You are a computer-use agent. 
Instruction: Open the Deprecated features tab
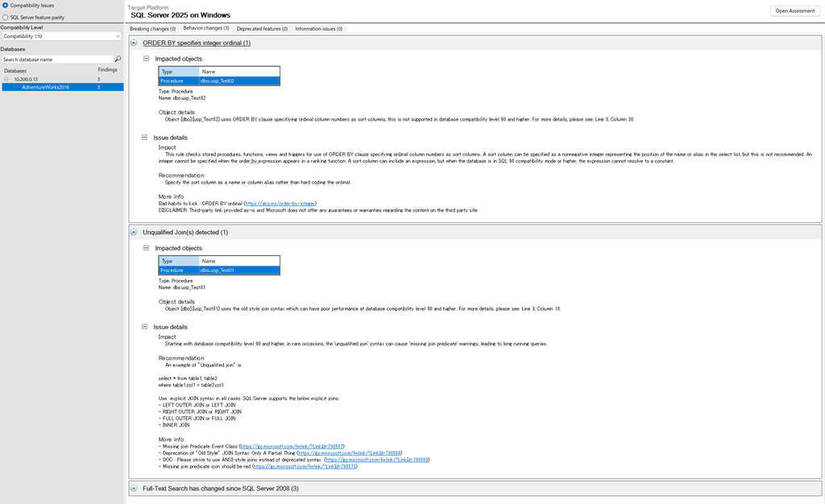[262, 28]
